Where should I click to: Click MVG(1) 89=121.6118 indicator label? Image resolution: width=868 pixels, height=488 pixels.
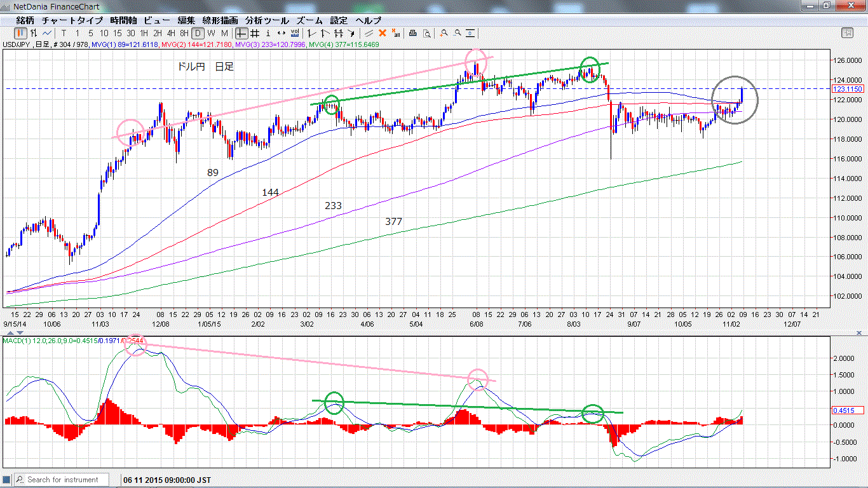pyautogui.click(x=124, y=44)
